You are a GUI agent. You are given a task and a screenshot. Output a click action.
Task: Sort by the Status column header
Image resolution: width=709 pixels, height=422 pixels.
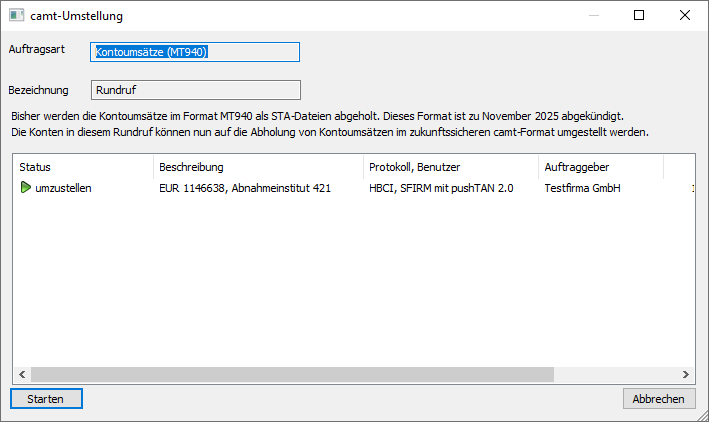pos(84,167)
